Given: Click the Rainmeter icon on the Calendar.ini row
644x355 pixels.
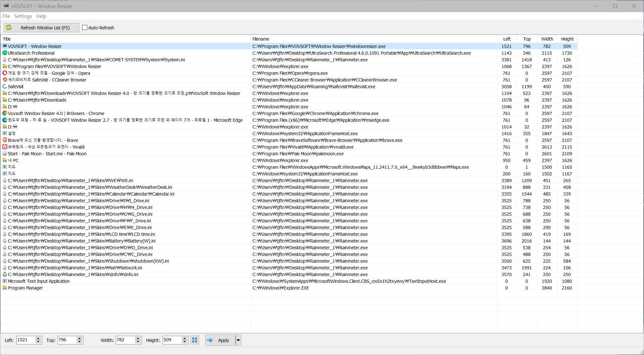Looking at the screenshot, I should (5, 194).
